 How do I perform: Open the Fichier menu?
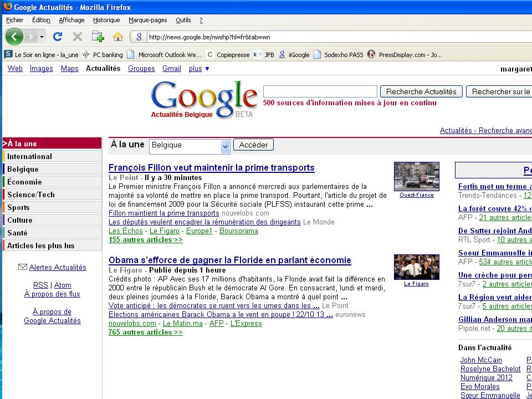15,20
